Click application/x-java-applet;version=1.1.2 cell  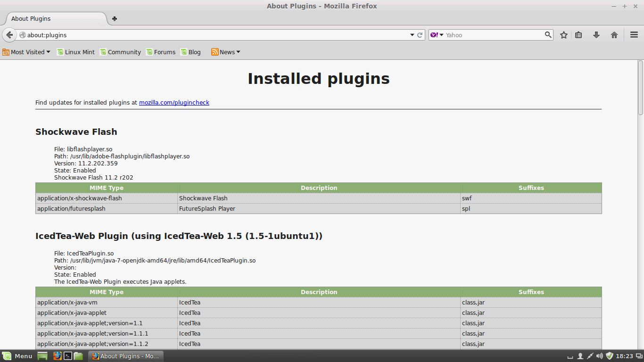click(107, 344)
